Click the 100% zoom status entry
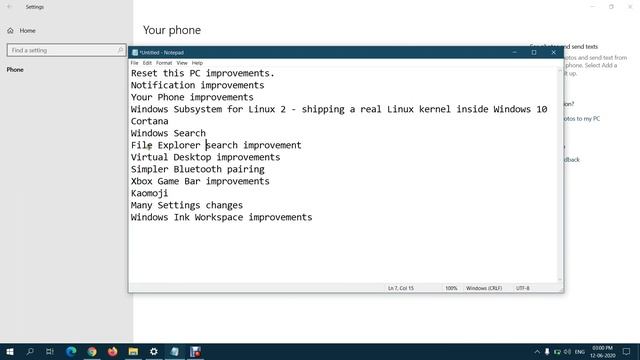 [451, 288]
